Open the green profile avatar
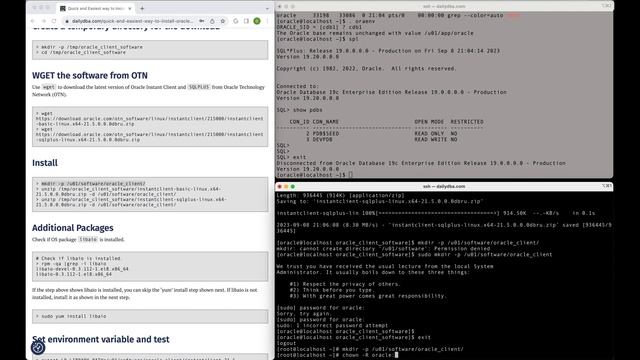The height and width of the screenshot is (360, 640). pos(257,21)
